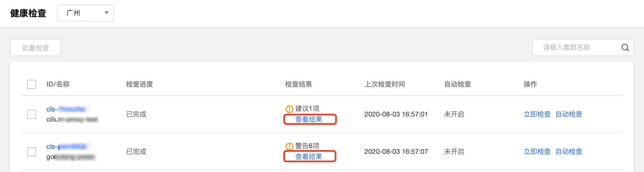The image size is (644, 172).
Task: Check the box for the first cluster row
Action: point(32,114)
